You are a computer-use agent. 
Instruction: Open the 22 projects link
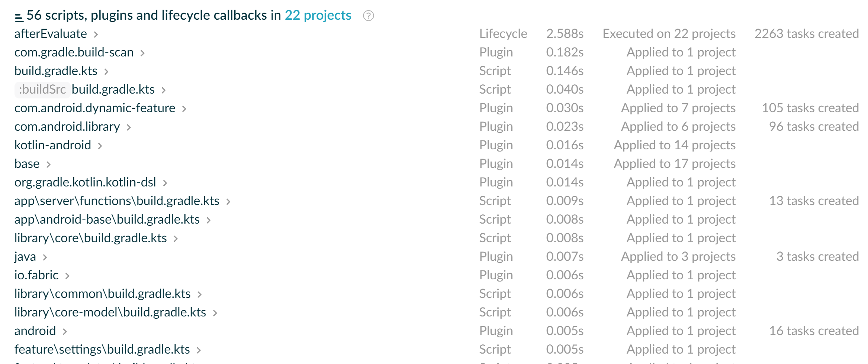click(x=318, y=15)
